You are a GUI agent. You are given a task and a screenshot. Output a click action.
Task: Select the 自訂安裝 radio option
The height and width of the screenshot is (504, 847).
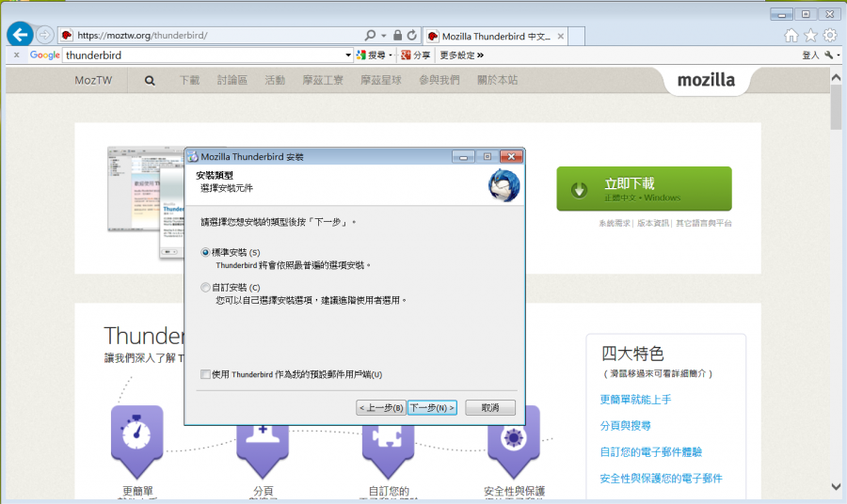pyautogui.click(x=206, y=288)
